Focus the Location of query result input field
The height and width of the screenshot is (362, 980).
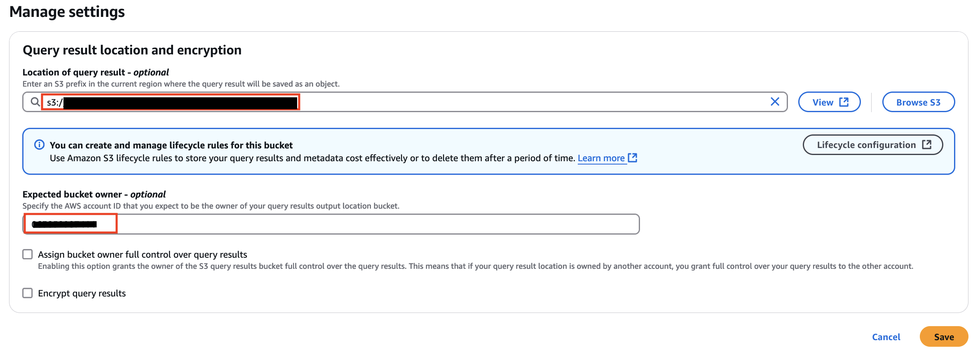(x=405, y=102)
